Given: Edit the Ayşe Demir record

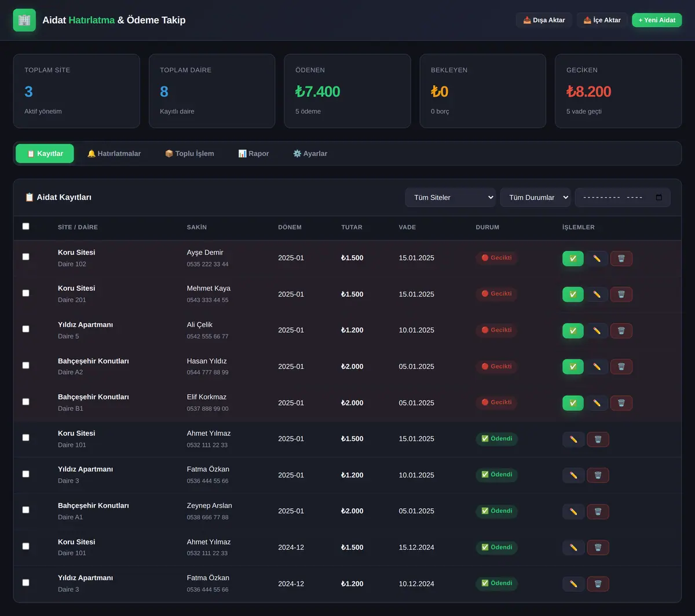Looking at the screenshot, I should [x=597, y=258].
